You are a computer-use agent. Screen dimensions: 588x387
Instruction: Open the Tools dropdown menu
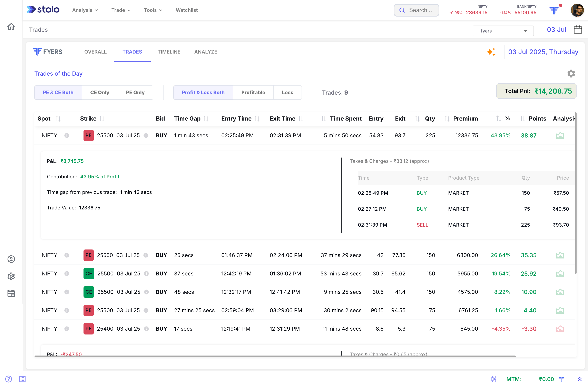coord(153,10)
